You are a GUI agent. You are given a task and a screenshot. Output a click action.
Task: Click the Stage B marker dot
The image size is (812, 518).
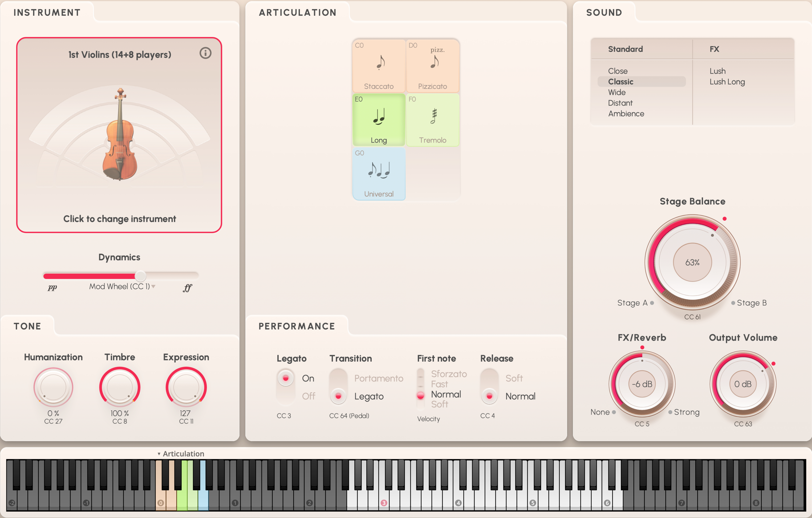pos(733,303)
